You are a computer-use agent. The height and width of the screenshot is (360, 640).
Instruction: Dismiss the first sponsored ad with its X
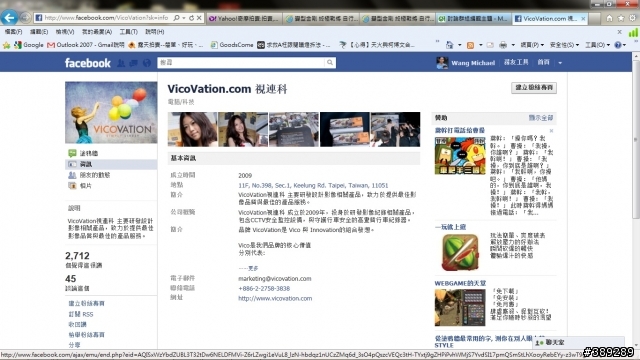coord(551,131)
